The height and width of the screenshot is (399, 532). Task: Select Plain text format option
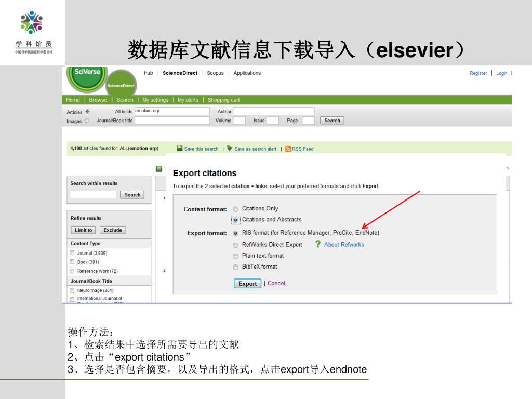(235, 256)
